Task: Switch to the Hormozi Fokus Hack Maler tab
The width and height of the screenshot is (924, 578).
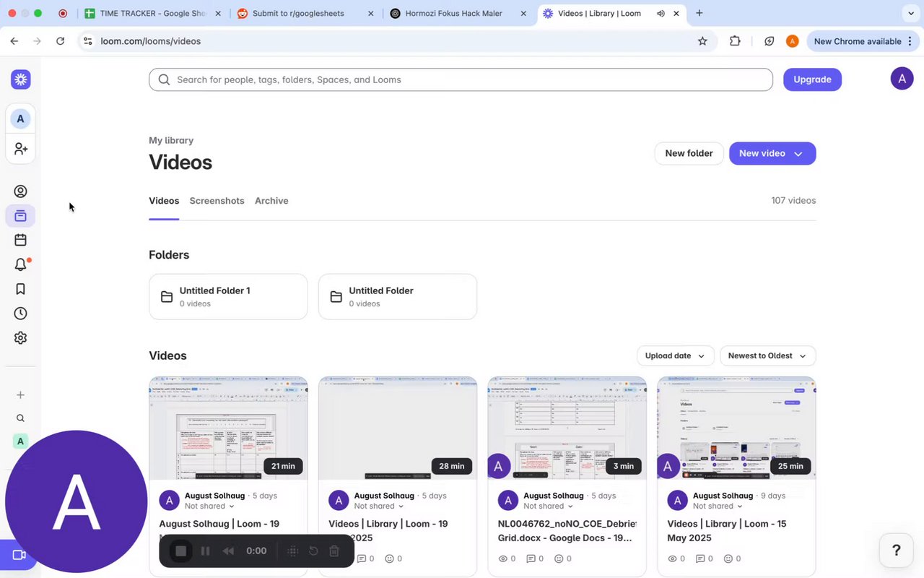Action: point(458,13)
